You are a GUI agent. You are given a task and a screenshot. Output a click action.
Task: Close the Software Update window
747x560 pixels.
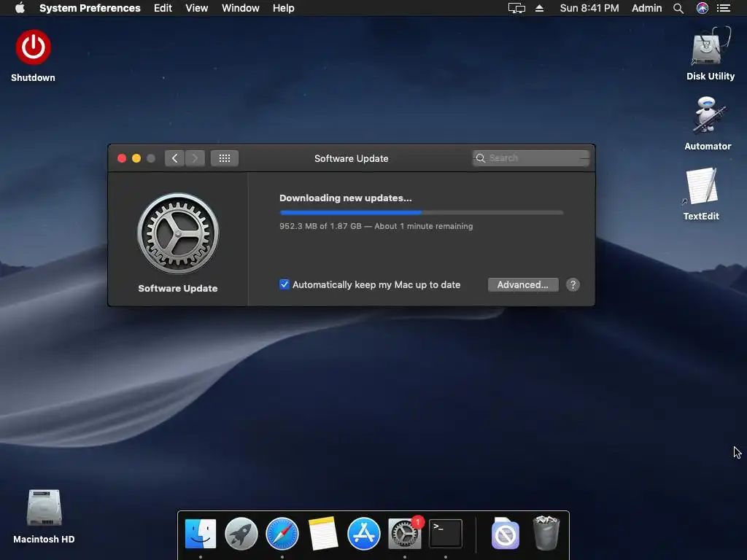pos(122,158)
